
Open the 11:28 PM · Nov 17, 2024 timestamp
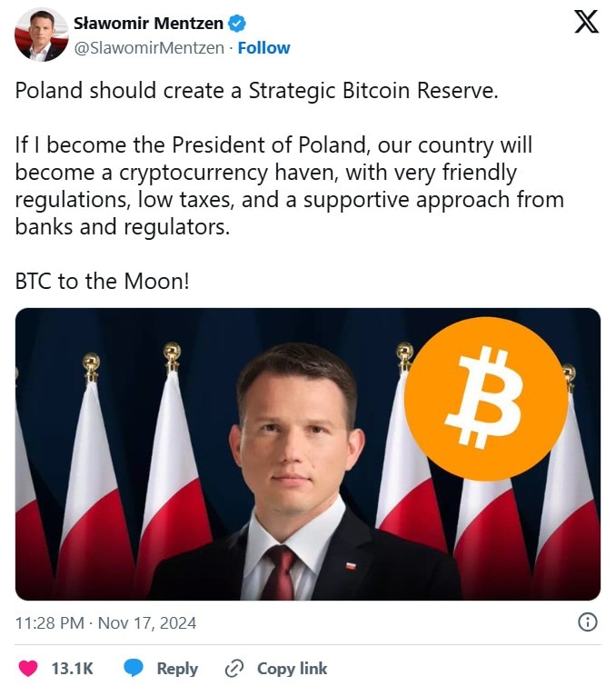(x=105, y=623)
